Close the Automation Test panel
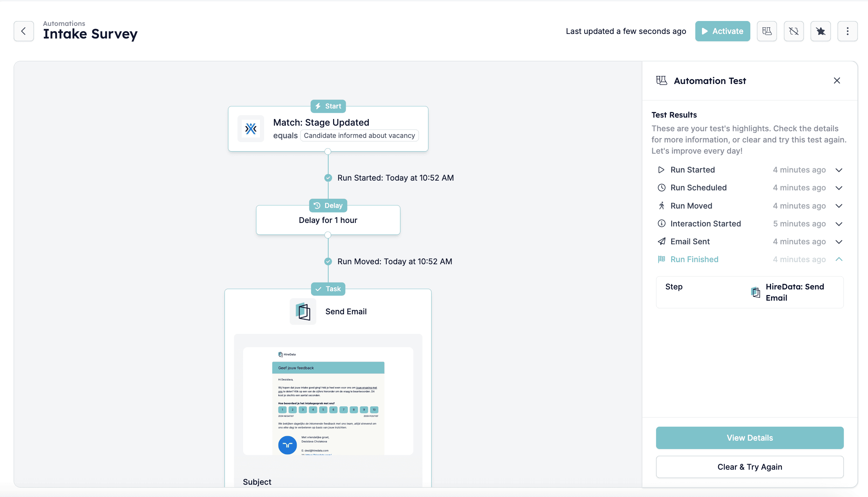The image size is (868, 497). 837,80
